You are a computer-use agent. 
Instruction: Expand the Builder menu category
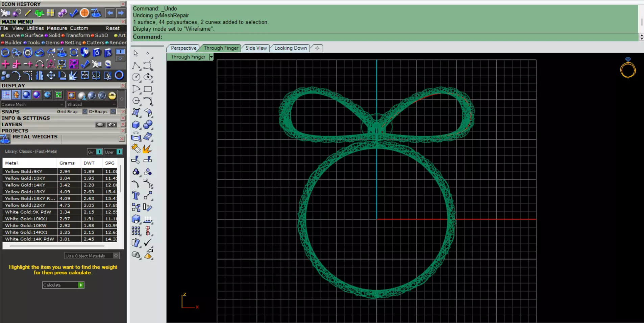11,43
